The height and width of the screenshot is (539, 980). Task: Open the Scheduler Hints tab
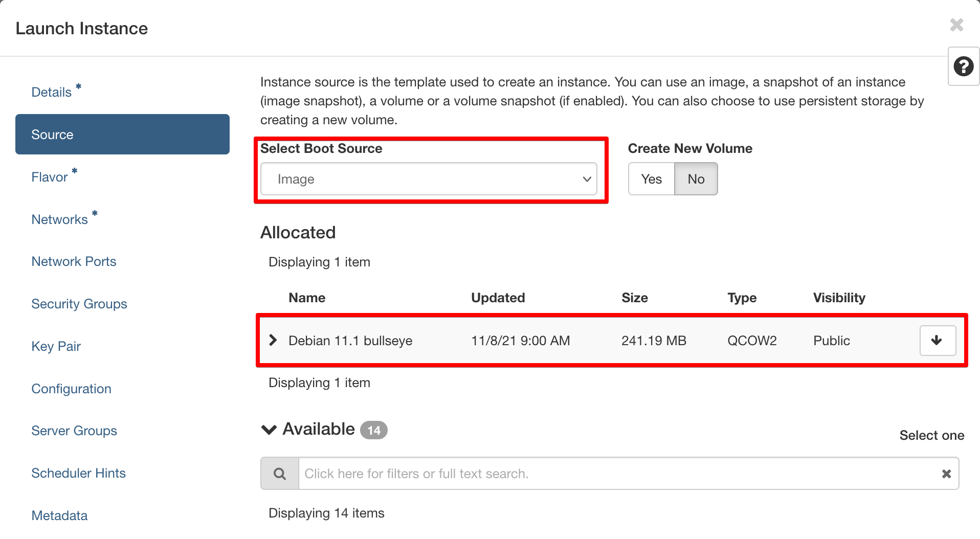point(78,473)
